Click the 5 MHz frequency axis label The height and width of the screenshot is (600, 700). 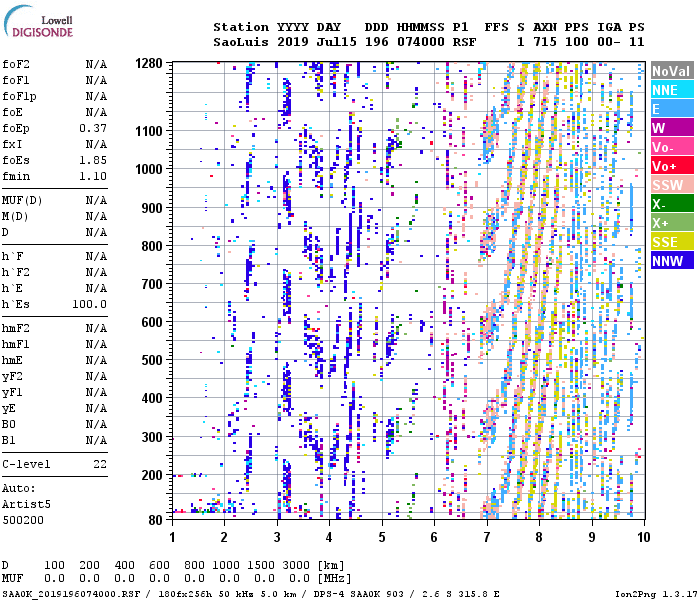click(x=382, y=537)
